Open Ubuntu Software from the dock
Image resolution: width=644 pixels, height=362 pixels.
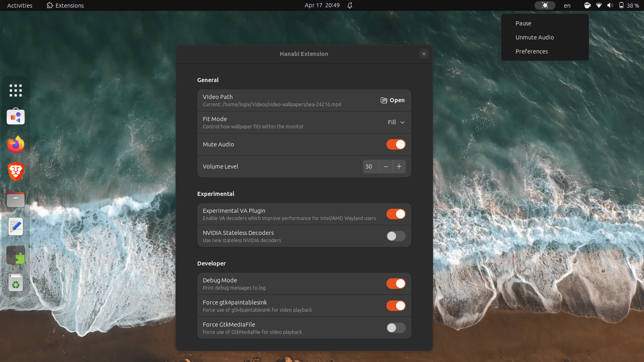point(16,117)
